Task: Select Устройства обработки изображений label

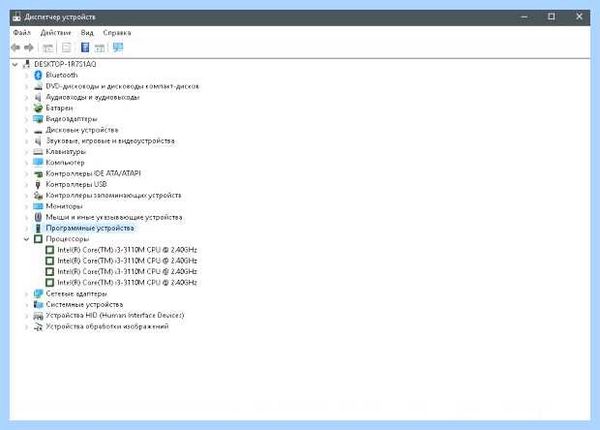Action: tap(107, 326)
